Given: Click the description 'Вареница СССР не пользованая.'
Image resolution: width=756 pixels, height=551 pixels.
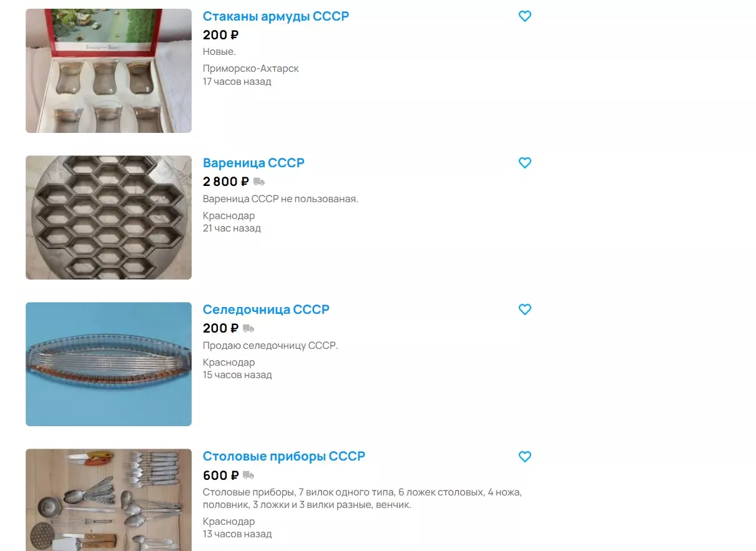Looking at the screenshot, I should [280, 199].
